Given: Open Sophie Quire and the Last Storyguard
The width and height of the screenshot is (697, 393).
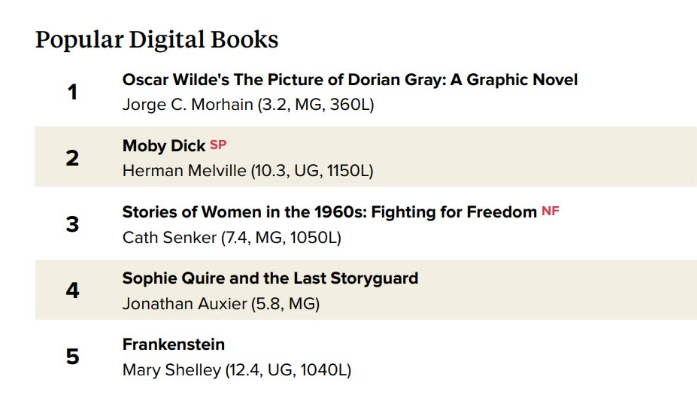Looking at the screenshot, I should [x=270, y=278].
